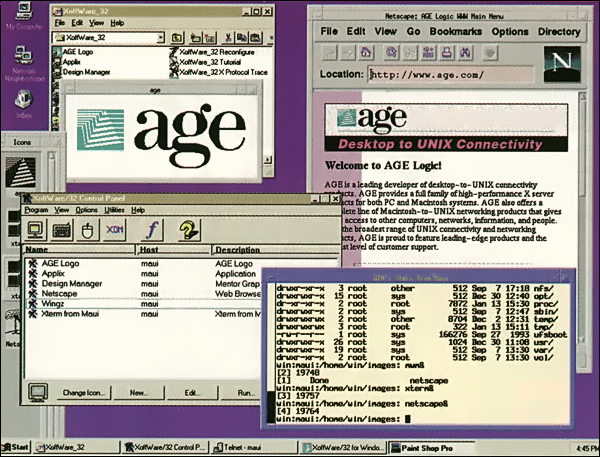The height and width of the screenshot is (457, 600).
Task: Click the Change Icon... button
Action: click(x=84, y=393)
